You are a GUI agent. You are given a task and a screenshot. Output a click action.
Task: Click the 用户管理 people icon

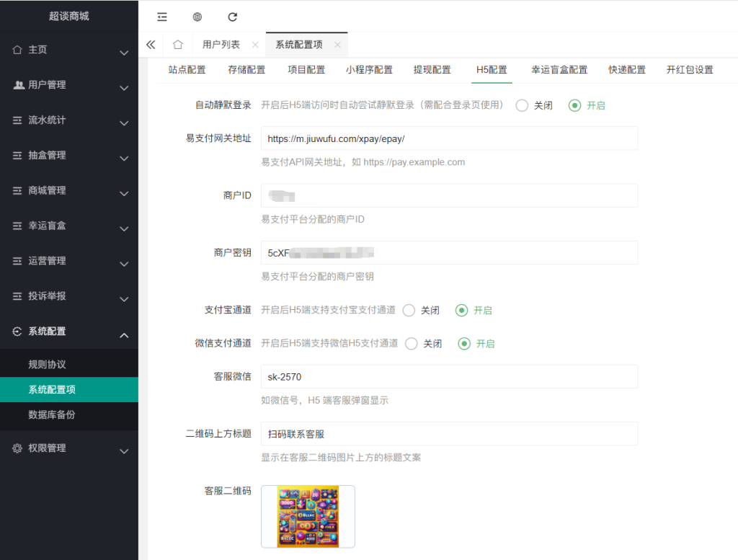click(x=18, y=85)
